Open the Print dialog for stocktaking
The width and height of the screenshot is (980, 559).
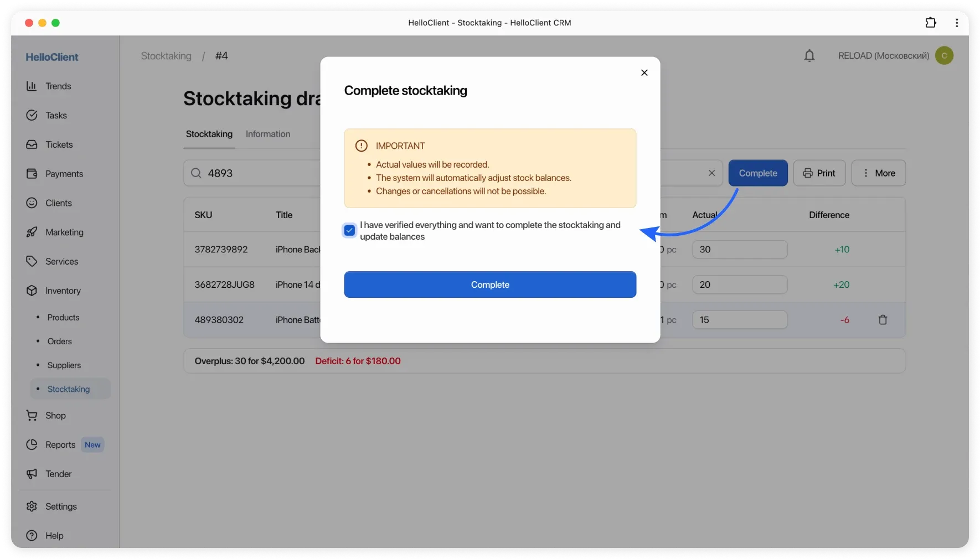[819, 173]
